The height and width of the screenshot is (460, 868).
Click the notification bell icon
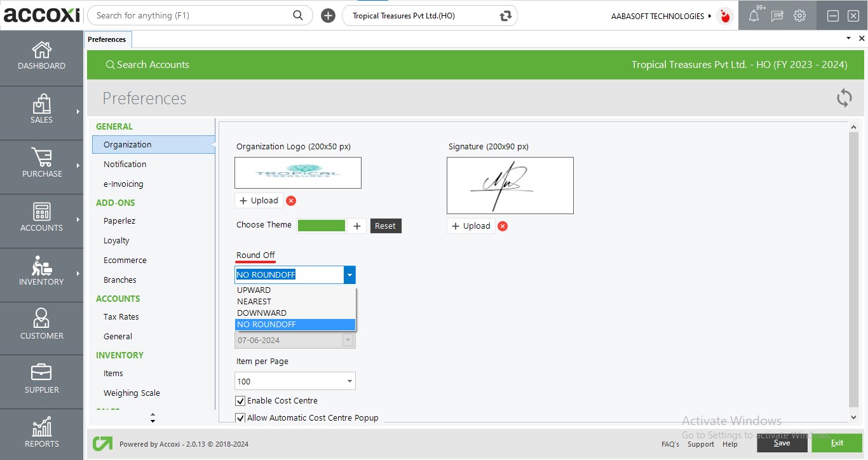click(754, 16)
